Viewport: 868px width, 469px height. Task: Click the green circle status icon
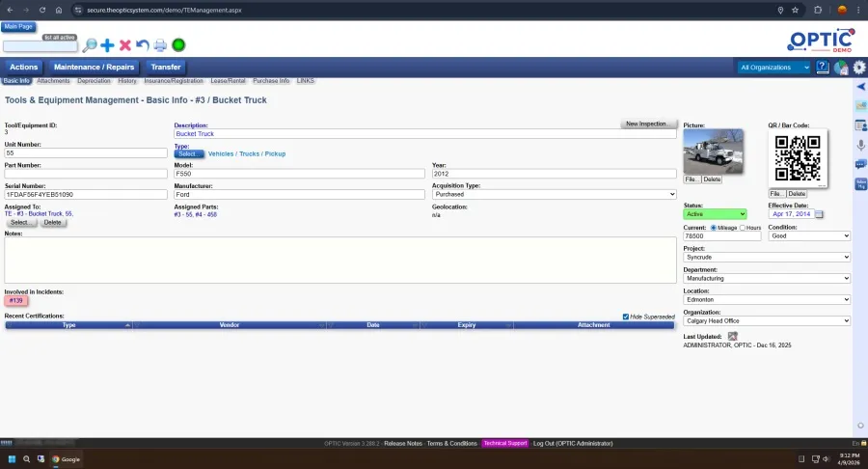178,45
